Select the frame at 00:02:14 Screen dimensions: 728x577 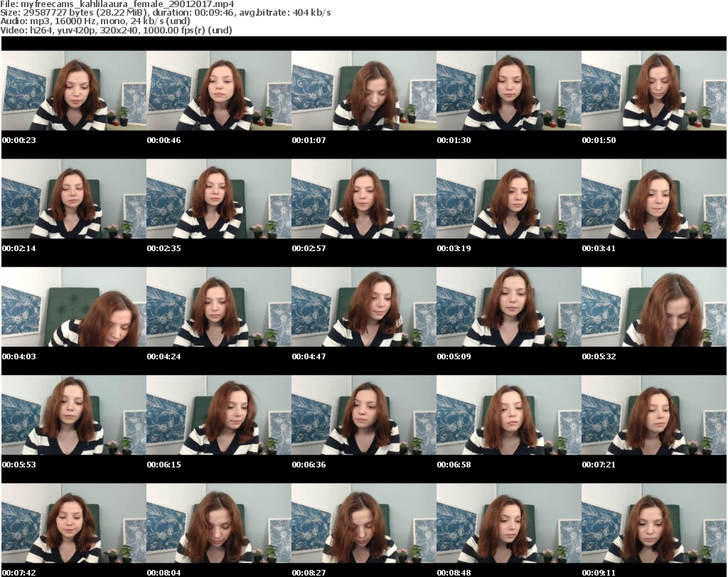(x=74, y=198)
